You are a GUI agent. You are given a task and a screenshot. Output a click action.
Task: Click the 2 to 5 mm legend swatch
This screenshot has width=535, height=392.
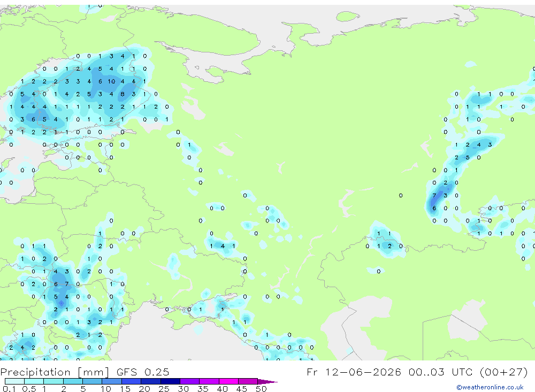click(x=73, y=381)
